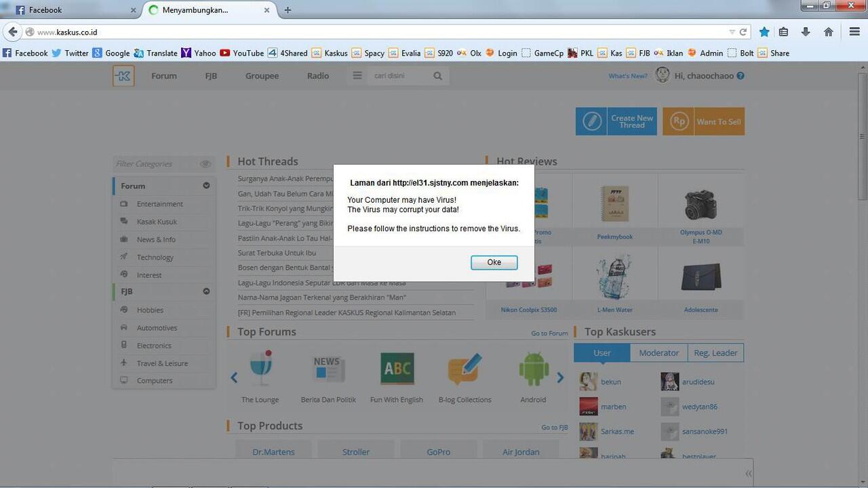Open the bookmarks list icon
The height and width of the screenshot is (488, 868).
click(783, 32)
